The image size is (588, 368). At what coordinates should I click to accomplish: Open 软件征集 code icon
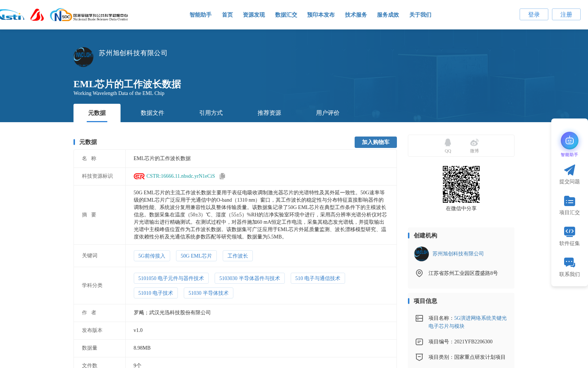tap(570, 231)
